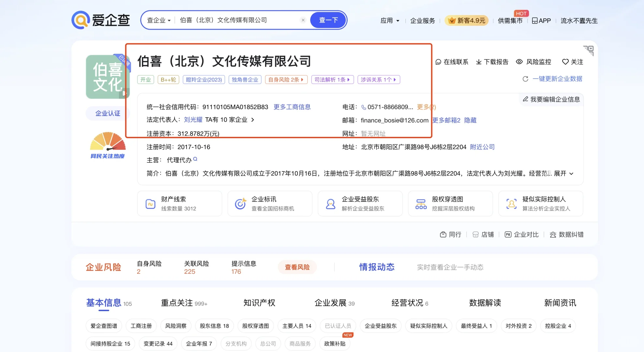Click the 关注 heart icon
Screen dimensions: 644x352
pos(565,62)
